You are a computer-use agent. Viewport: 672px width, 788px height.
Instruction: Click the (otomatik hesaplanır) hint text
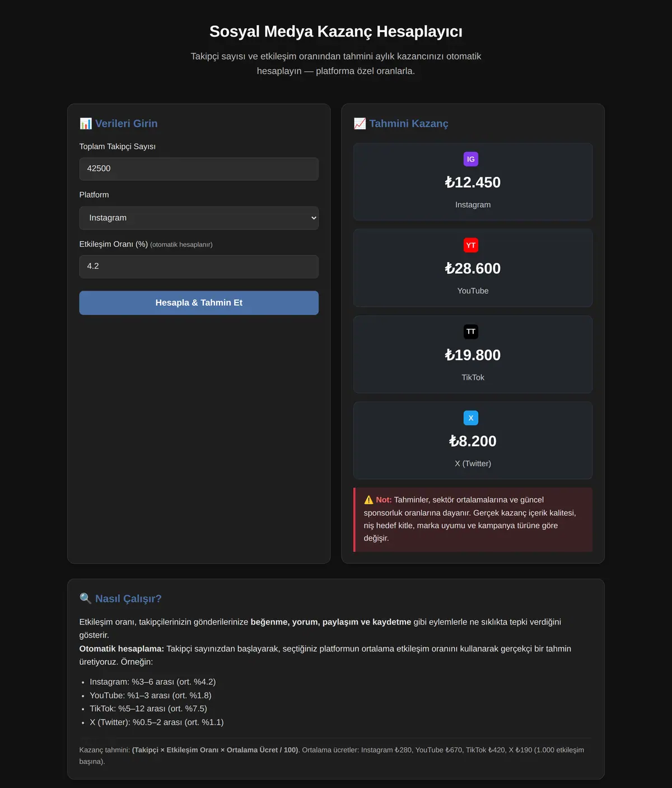pyautogui.click(x=181, y=245)
